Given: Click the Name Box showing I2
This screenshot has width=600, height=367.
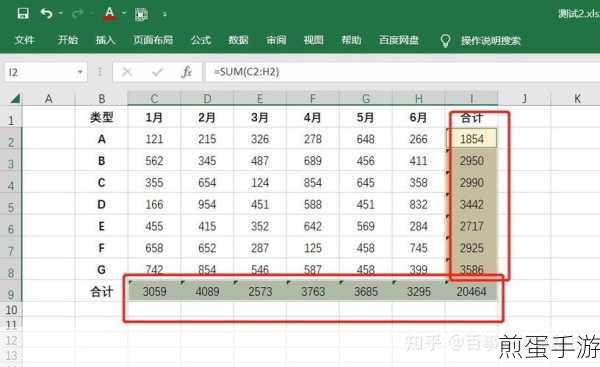Looking at the screenshot, I should point(40,72).
